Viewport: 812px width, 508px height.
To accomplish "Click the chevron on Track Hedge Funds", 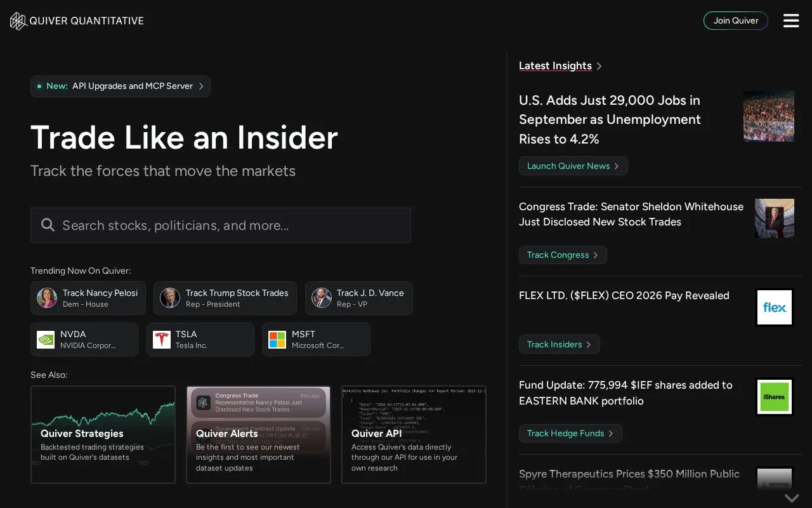I will click(610, 433).
